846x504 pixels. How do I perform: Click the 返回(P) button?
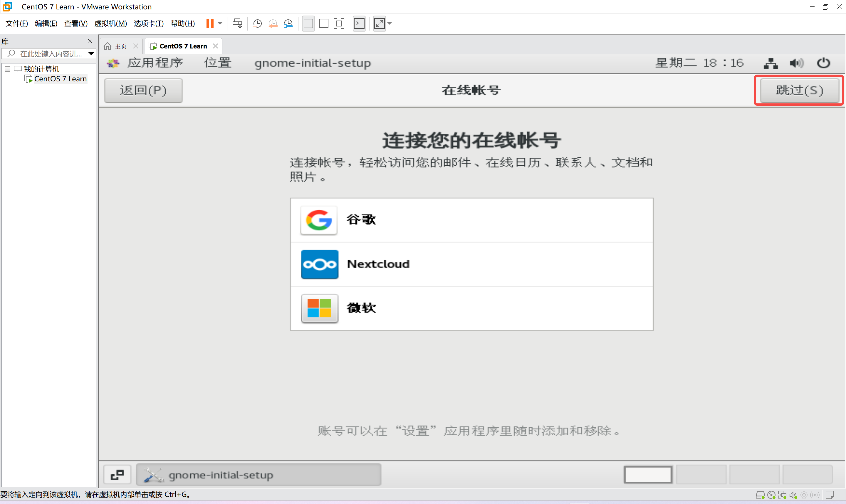(x=143, y=90)
